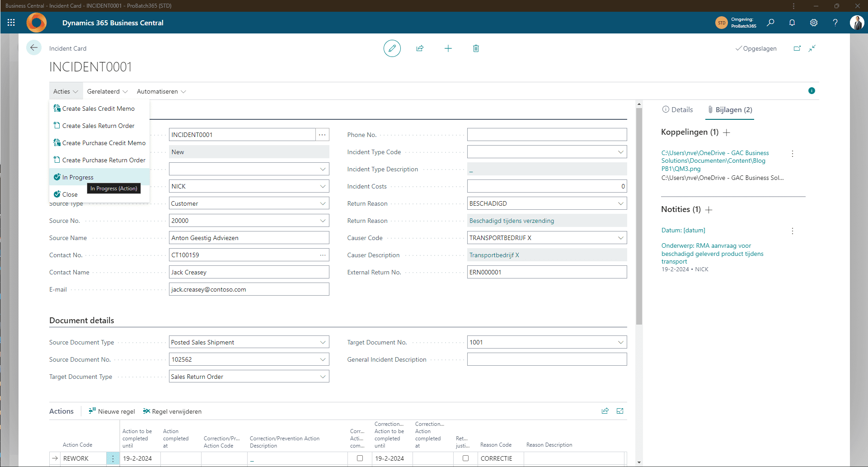Open the Incident Type Code dropdown
Viewport: 868px width, 467px height.
tap(620, 152)
